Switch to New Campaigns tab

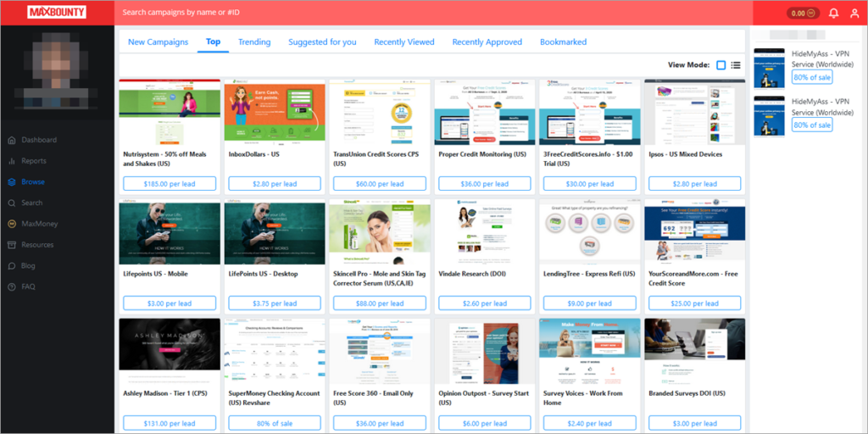[158, 42]
